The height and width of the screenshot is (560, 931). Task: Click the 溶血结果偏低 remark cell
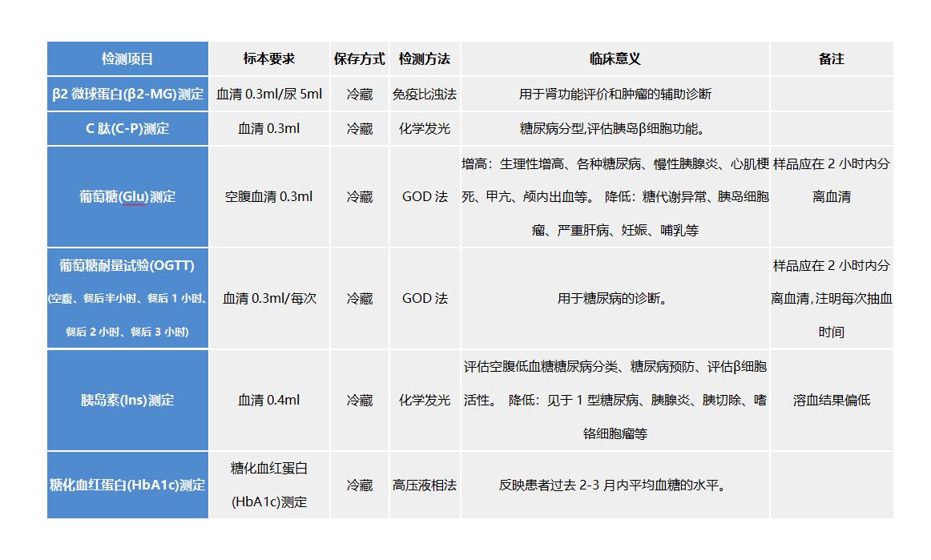[832, 401]
